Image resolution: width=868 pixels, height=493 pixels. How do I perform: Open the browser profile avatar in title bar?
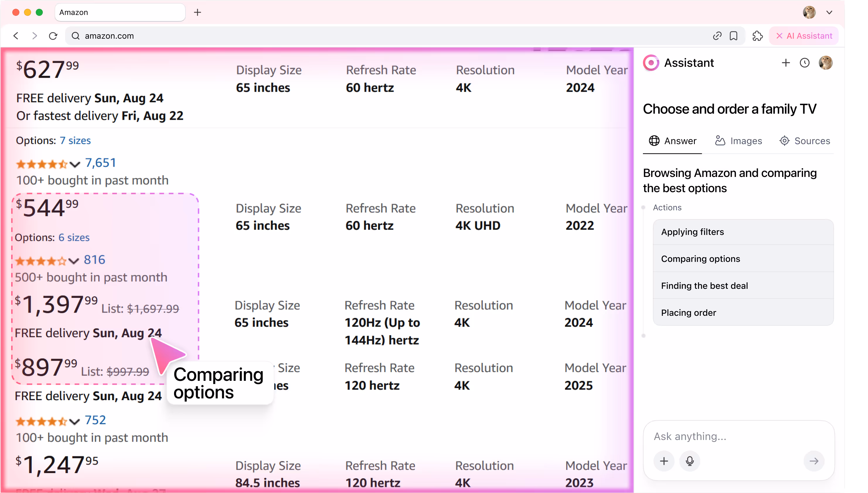(x=809, y=13)
